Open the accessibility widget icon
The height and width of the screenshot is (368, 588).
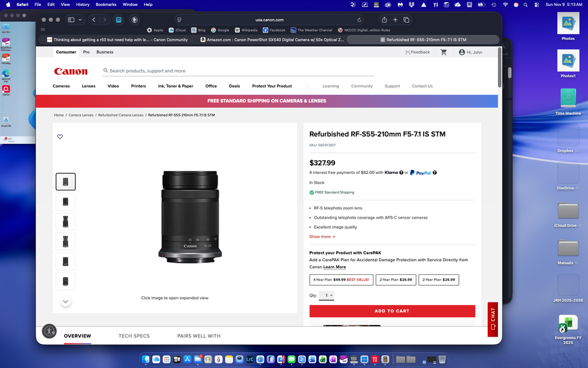[49, 331]
